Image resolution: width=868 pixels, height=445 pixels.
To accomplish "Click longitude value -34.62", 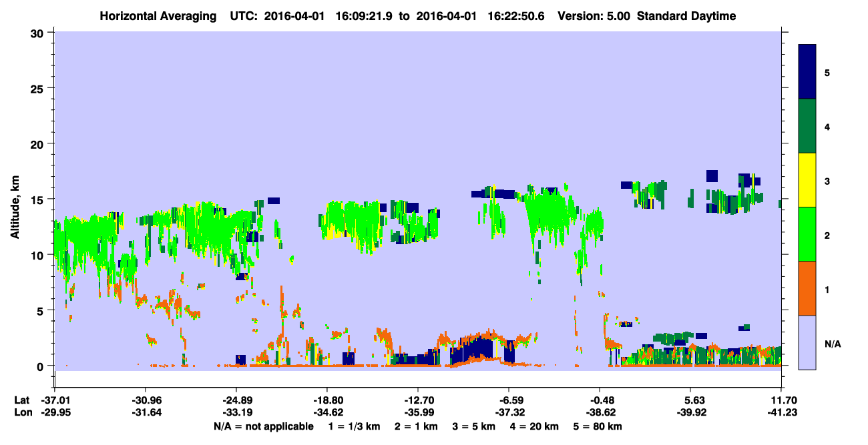I will 327,412.
